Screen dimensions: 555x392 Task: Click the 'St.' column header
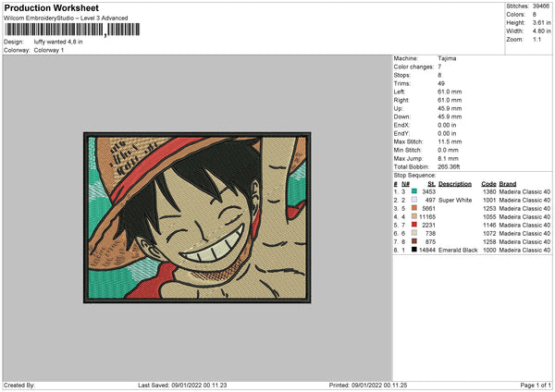coord(431,184)
